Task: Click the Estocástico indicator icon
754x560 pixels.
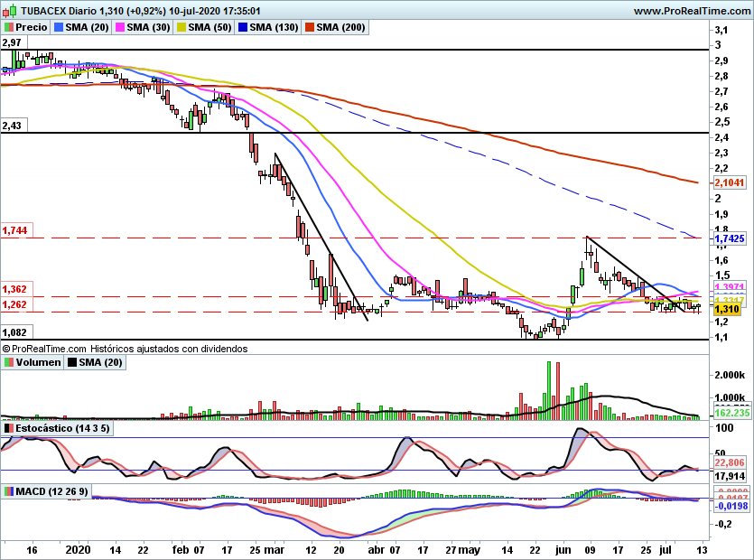Action: [x=9, y=429]
